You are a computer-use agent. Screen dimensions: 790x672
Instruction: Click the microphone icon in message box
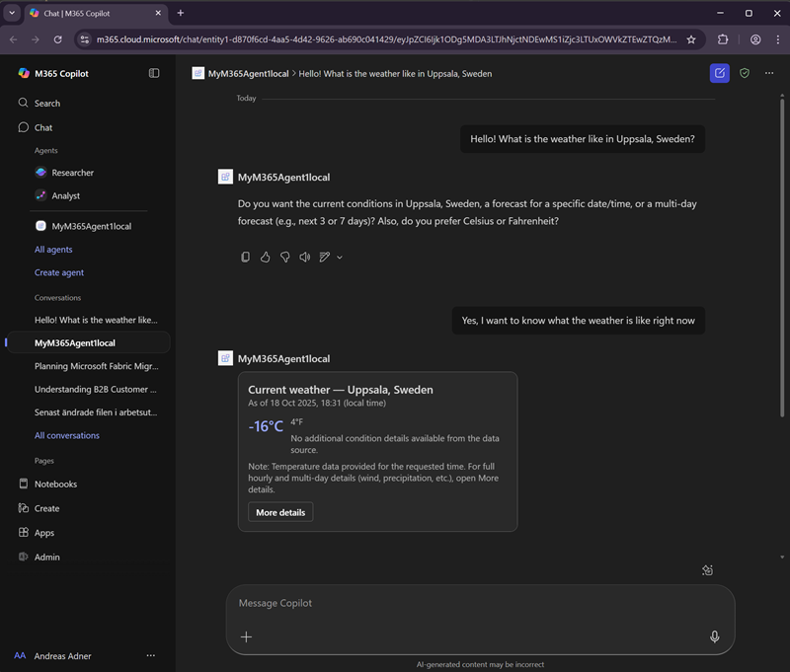tap(715, 636)
